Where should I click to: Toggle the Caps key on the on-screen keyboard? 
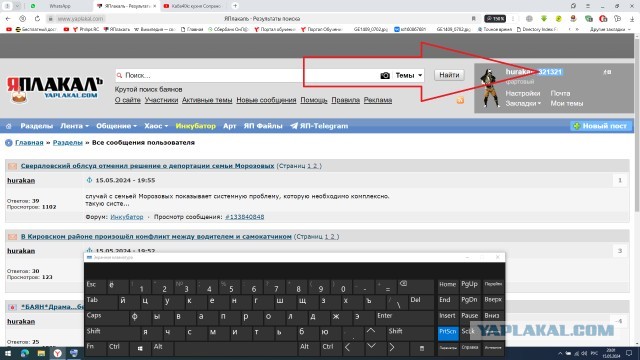[x=105, y=316]
